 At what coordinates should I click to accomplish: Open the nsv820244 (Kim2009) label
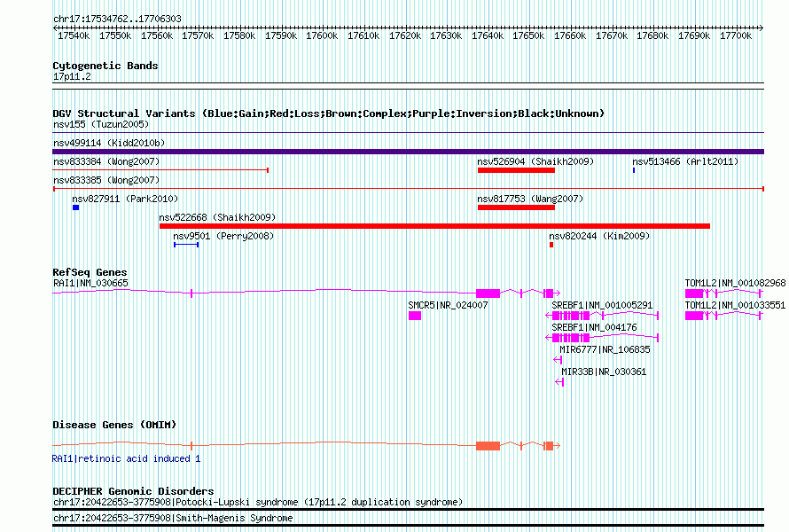click(599, 236)
